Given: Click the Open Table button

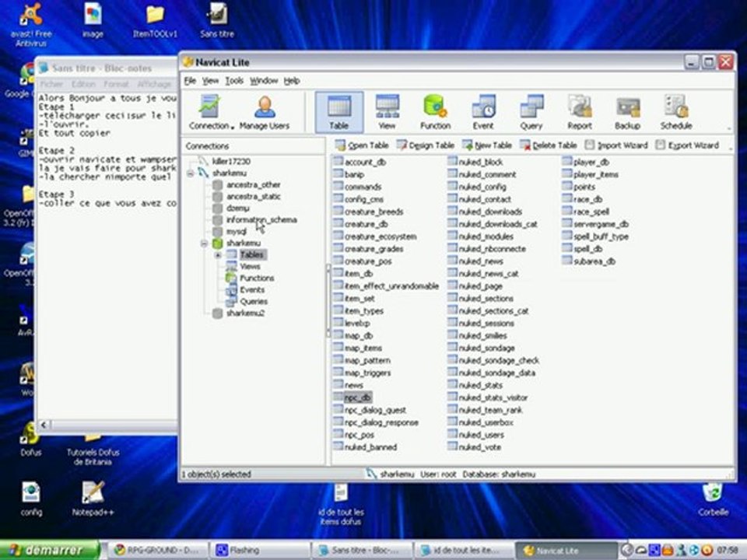Looking at the screenshot, I should 362,145.
